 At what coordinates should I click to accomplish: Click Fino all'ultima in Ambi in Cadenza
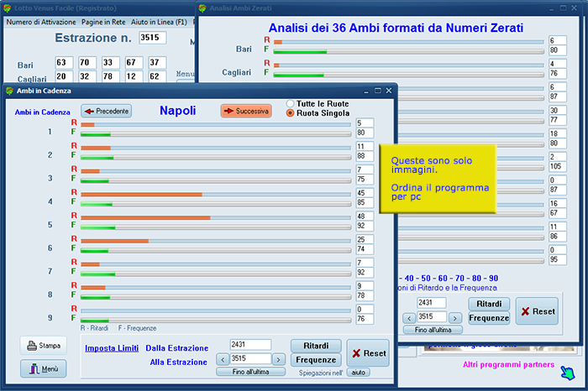click(x=250, y=372)
